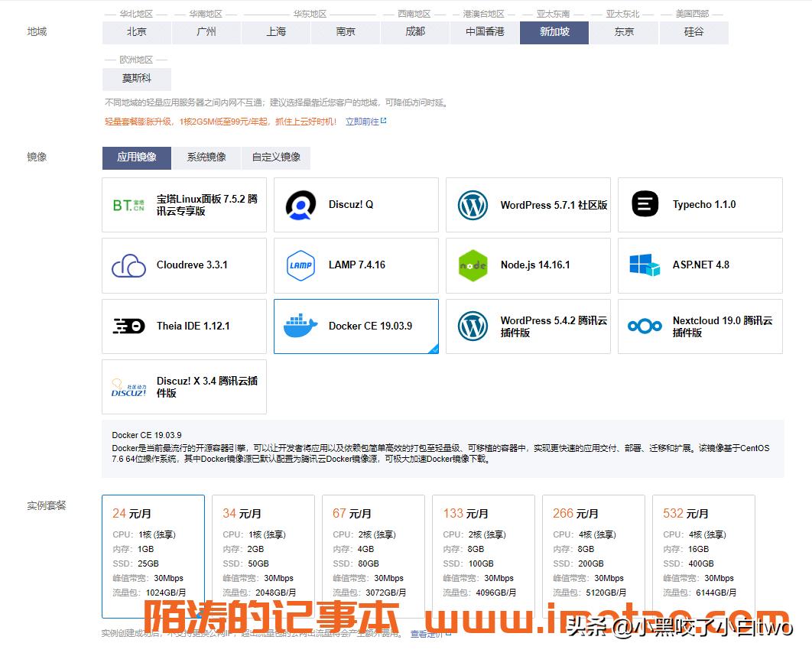Viewport: 812px width, 656px height.
Task: Choose the 宝塔Linux面板 image
Action: (184, 204)
